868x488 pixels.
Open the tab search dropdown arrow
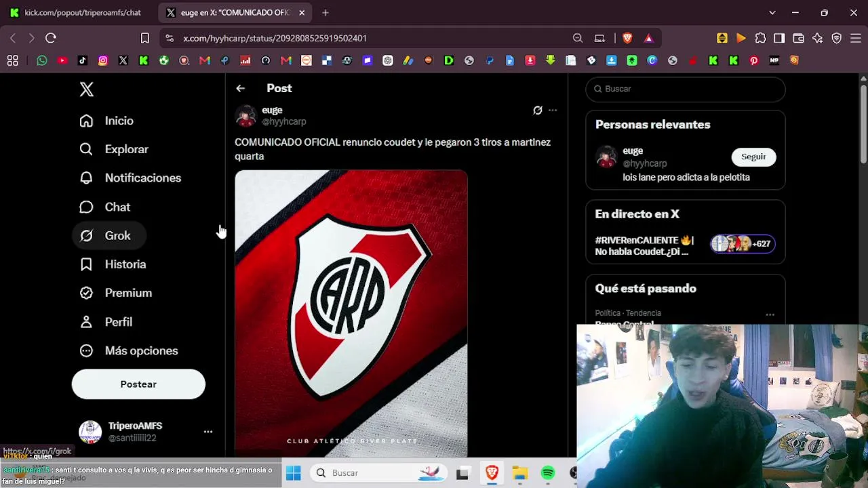(x=772, y=12)
